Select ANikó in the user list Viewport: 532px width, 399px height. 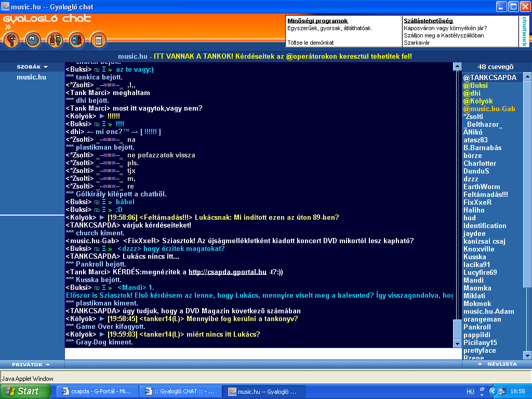coord(473,132)
